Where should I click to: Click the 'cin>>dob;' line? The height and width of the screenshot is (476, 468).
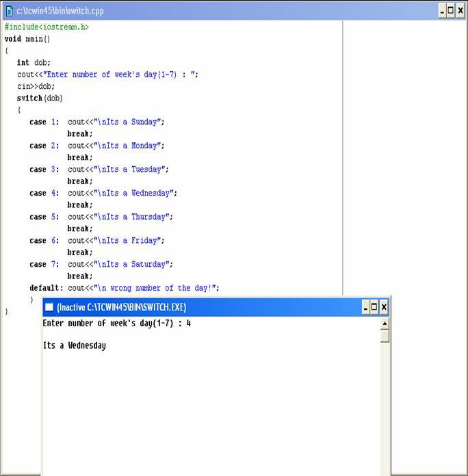point(36,86)
